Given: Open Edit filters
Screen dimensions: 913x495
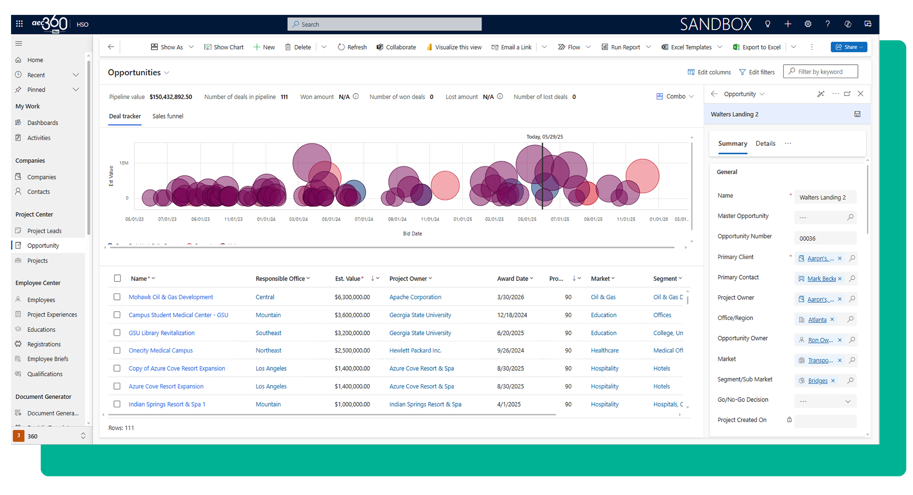Looking at the screenshot, I should (x=756, y=72).
